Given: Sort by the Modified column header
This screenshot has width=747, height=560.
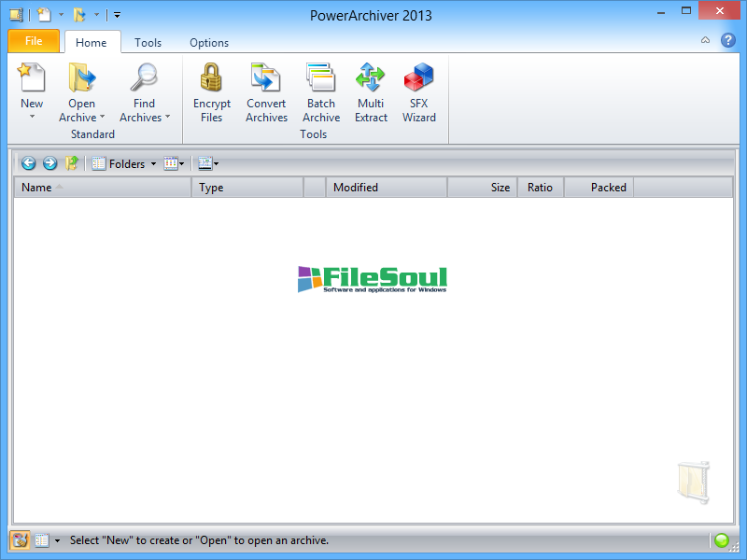Looking at the screenshot, I should [387, 188].
